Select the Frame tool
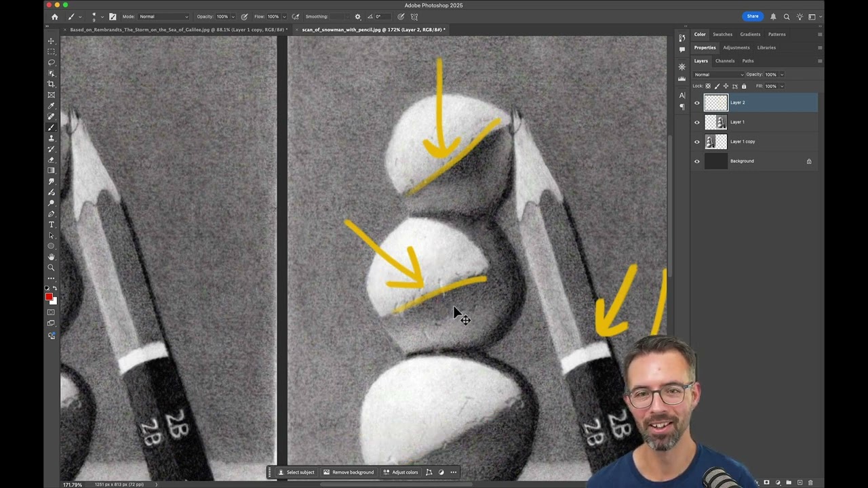 coord(51,95)
